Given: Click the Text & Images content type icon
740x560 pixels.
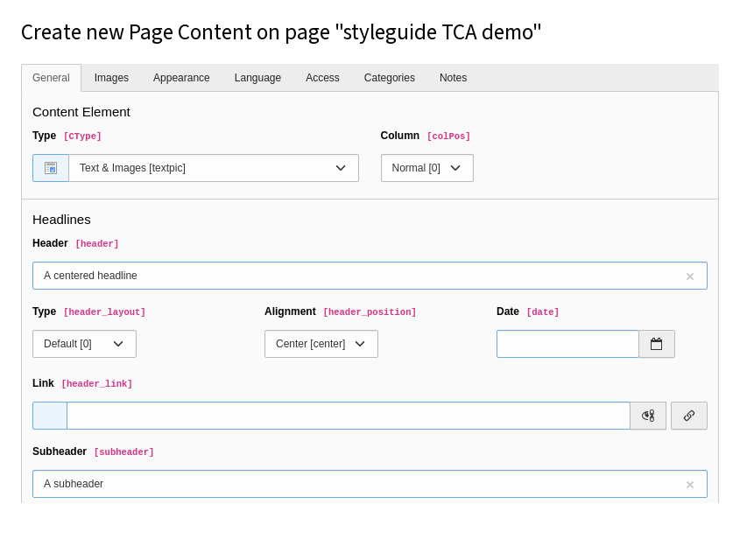Looking at the screenshot, I should (51, 168).
